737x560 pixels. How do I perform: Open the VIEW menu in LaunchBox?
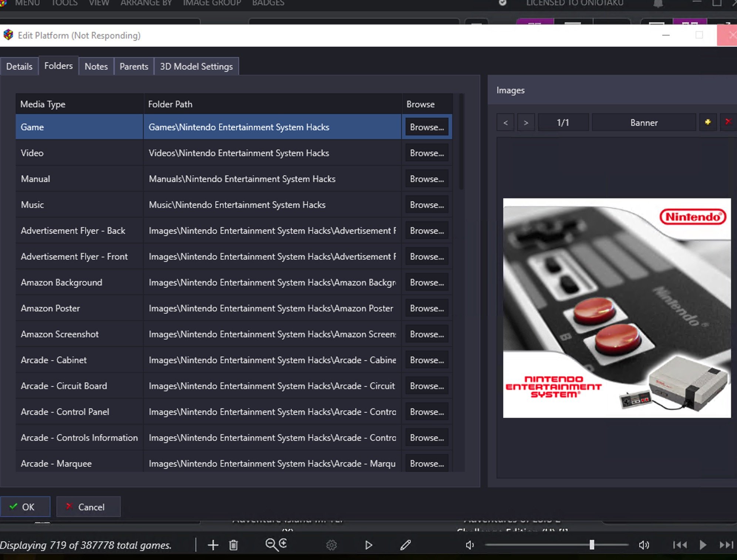[99, 3]
